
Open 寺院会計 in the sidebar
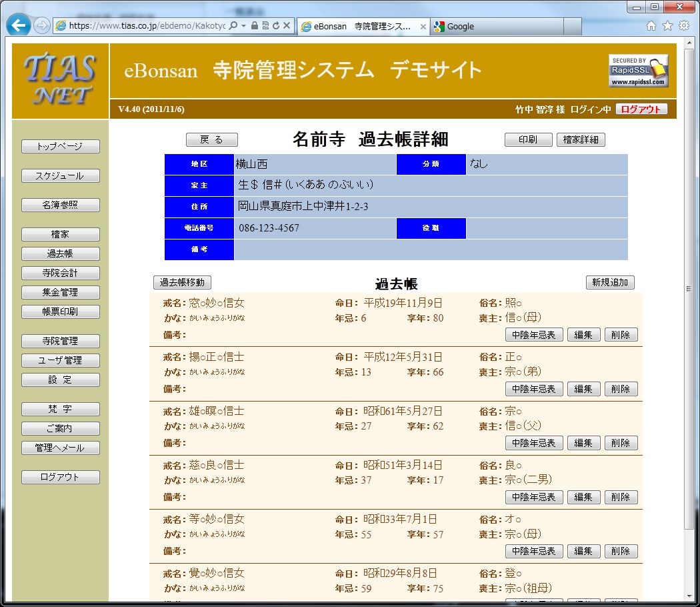tap(60, 273)
